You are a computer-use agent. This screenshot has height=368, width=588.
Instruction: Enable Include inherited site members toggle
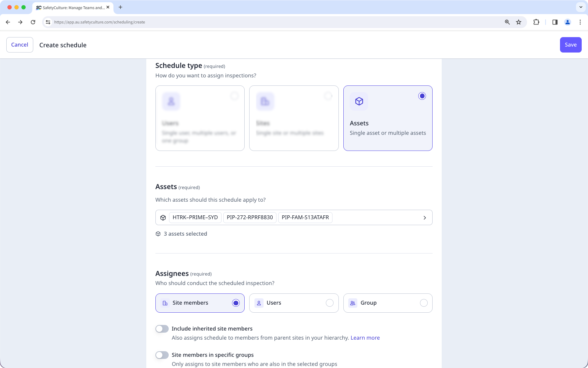click(x=162, y=329)
